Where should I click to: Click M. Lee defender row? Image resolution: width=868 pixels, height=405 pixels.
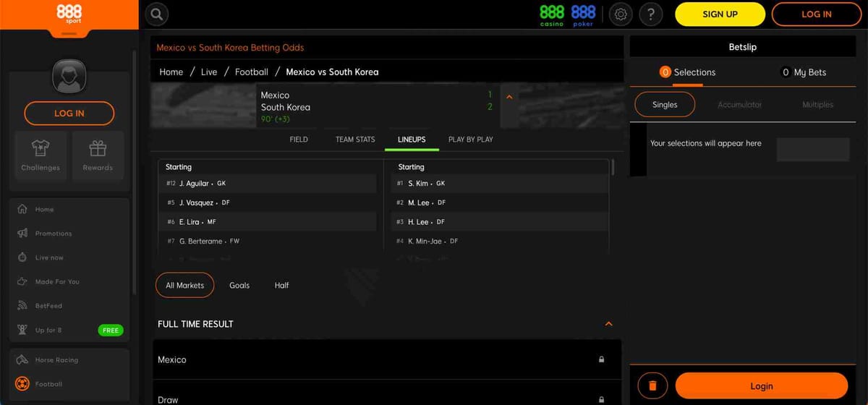pyautogui.click(x=499, y=202)
